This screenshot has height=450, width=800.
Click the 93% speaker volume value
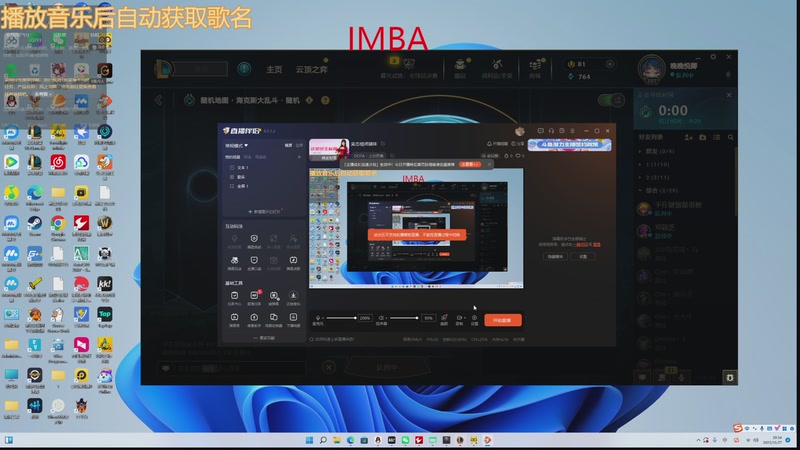(x=429, y=318)
